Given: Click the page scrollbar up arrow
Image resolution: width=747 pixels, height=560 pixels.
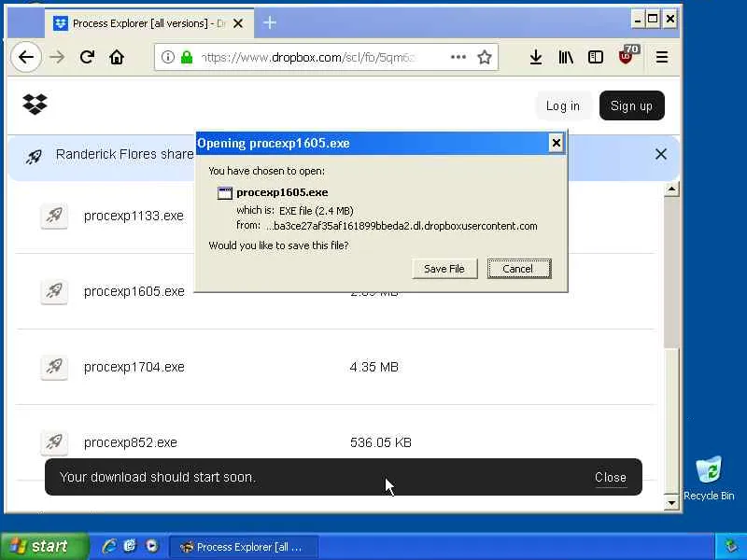Looking at the screenshot, I should click(671, 189).
